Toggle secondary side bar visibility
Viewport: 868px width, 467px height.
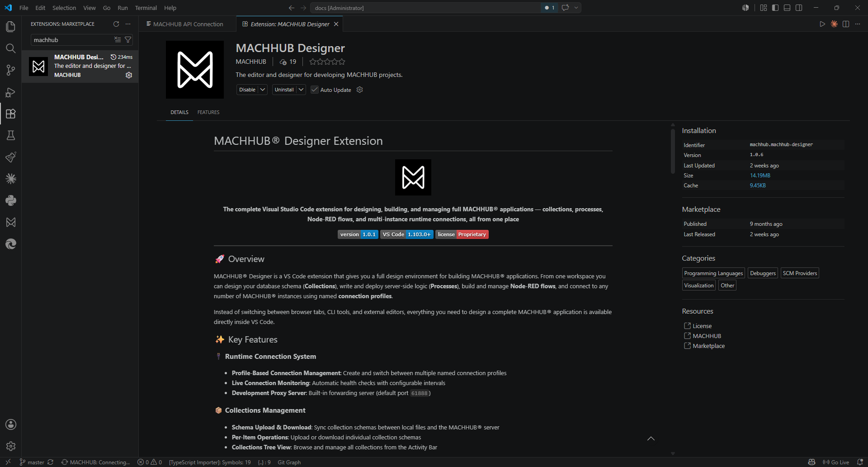799,8
